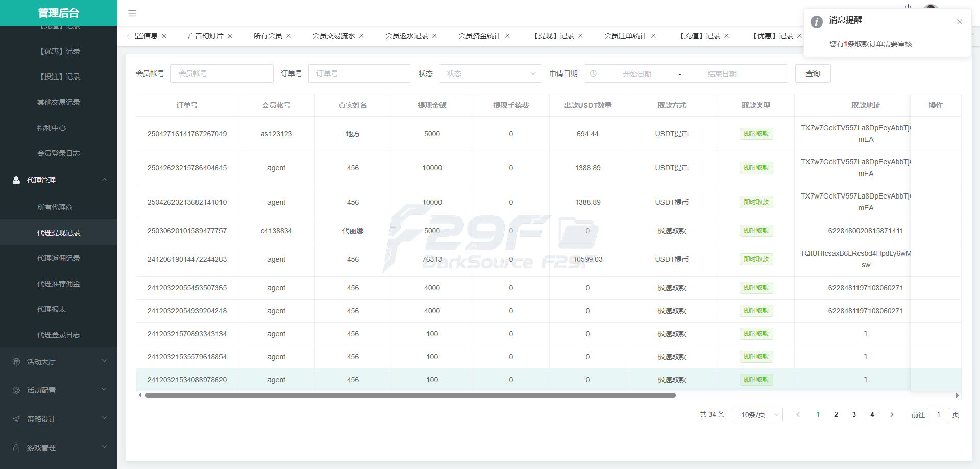
Task: Open 代理登录日志 in the sidebar
Action: tap(59, 335)
